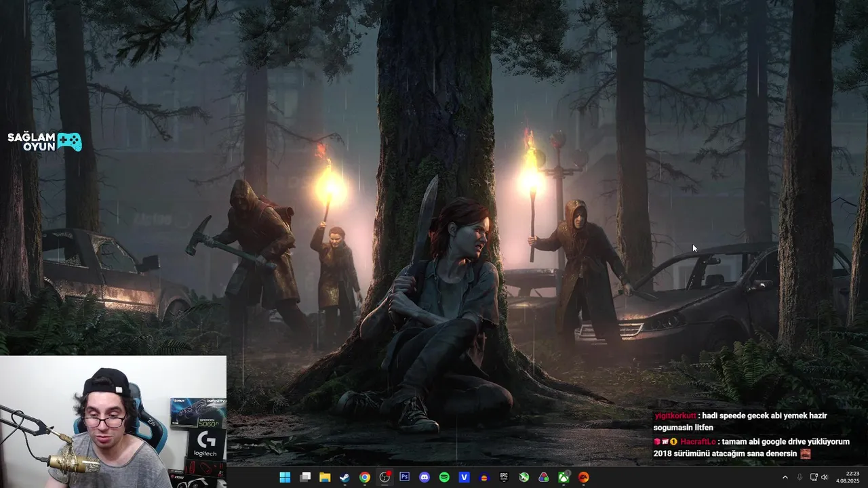The height and width of the screenshot is (488, 868).
Task: Click the username HacraftLe in chat
Action: pyautogui.click(x=699, y=441)
